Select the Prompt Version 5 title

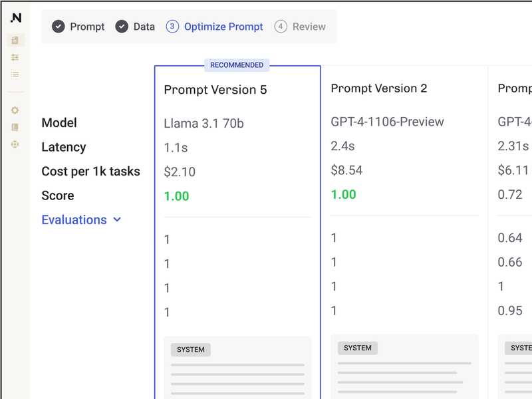click(215, 90)
